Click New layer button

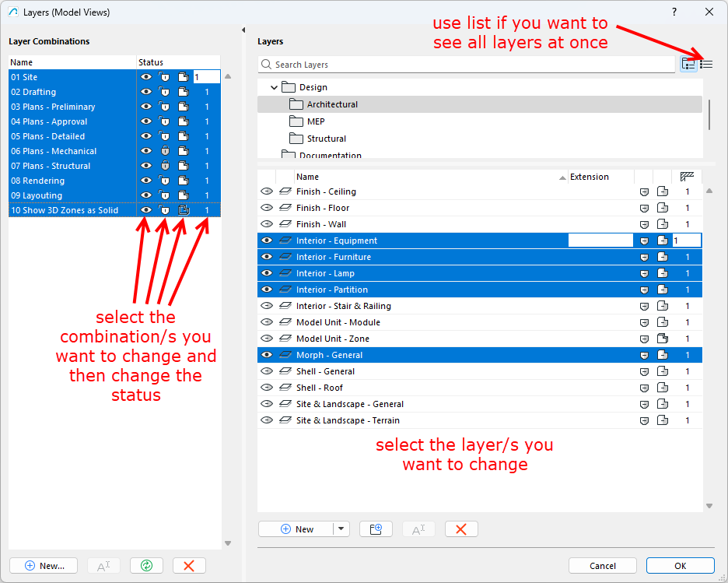pos(296,529)
